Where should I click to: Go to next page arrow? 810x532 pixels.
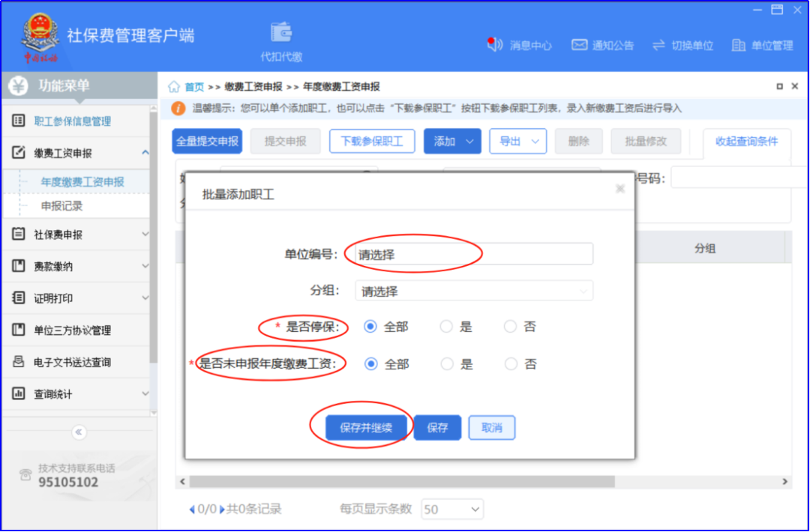click(222, 510)
